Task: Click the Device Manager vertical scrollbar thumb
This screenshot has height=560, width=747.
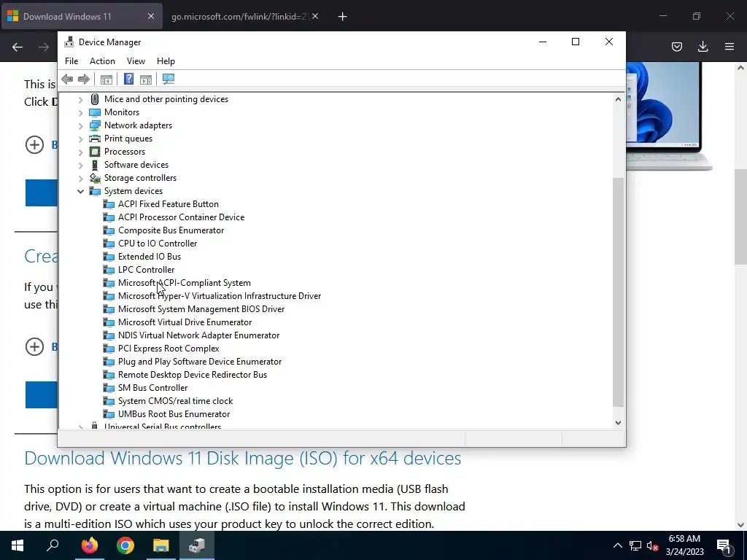Action: pyautogui.click(x=618, y=292)
